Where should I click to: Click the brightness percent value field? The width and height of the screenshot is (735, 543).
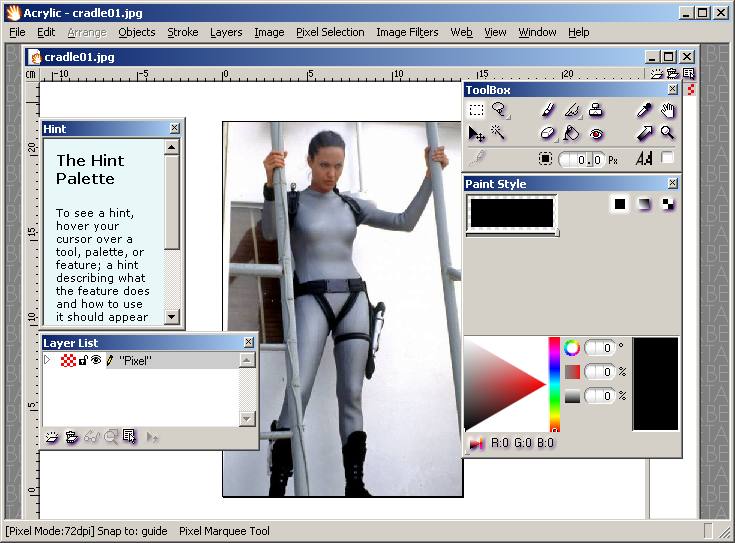600,396
